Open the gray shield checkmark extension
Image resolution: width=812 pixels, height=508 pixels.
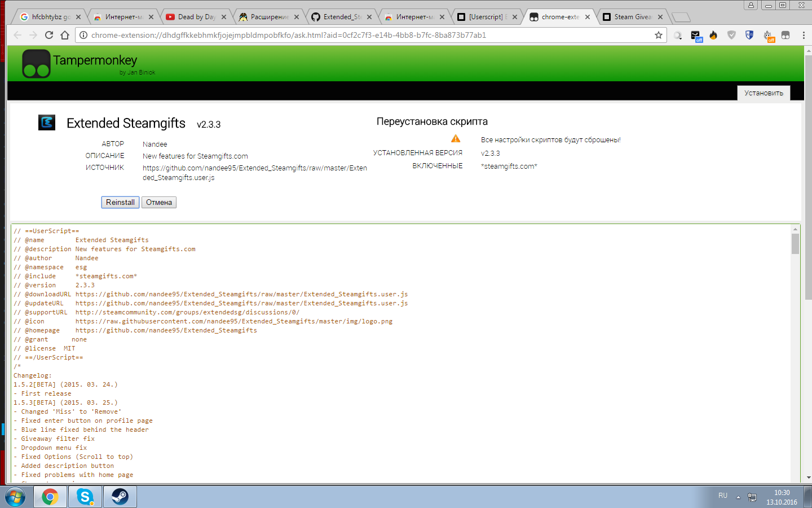(x=731, y=35)
